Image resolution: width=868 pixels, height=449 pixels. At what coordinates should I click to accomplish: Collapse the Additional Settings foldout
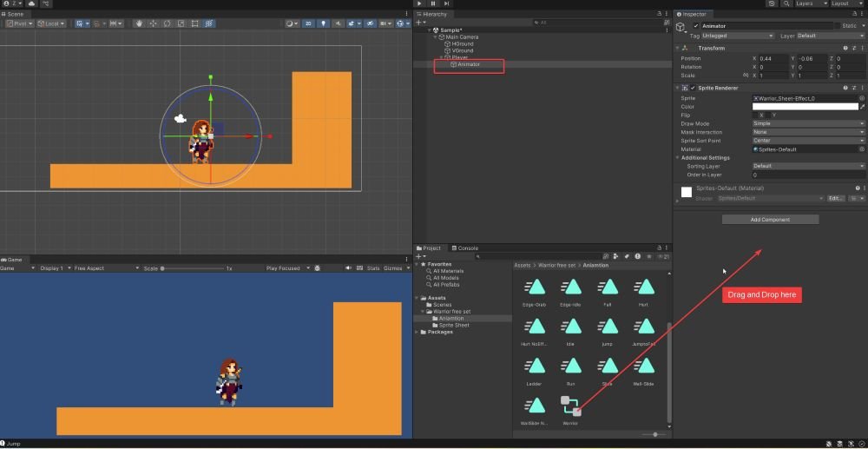(x=678, y=158)
